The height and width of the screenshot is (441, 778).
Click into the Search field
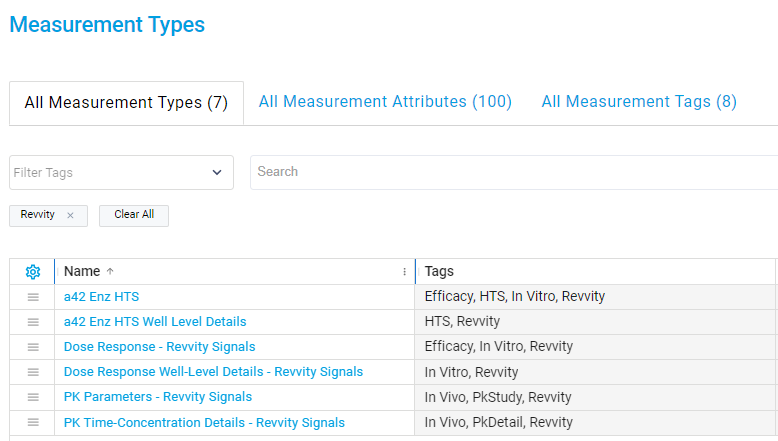(510, 172)
